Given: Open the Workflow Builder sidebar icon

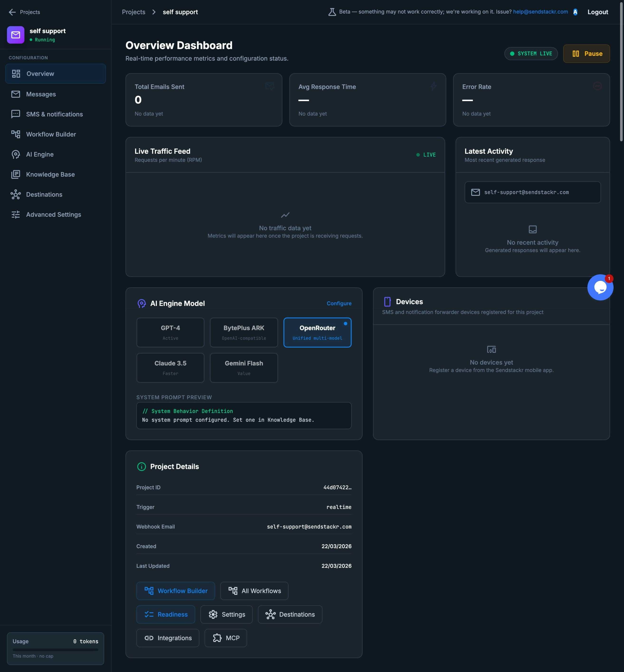Looking at the screenshot, I should [16, 134].
